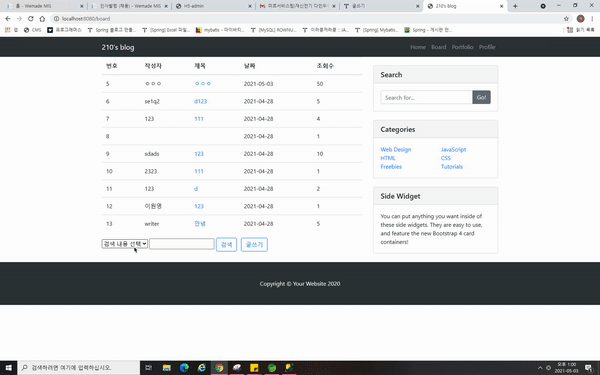Switch to Chrome in the taskbar
This screenshot has width=600, height=375.
coord(219,368)
